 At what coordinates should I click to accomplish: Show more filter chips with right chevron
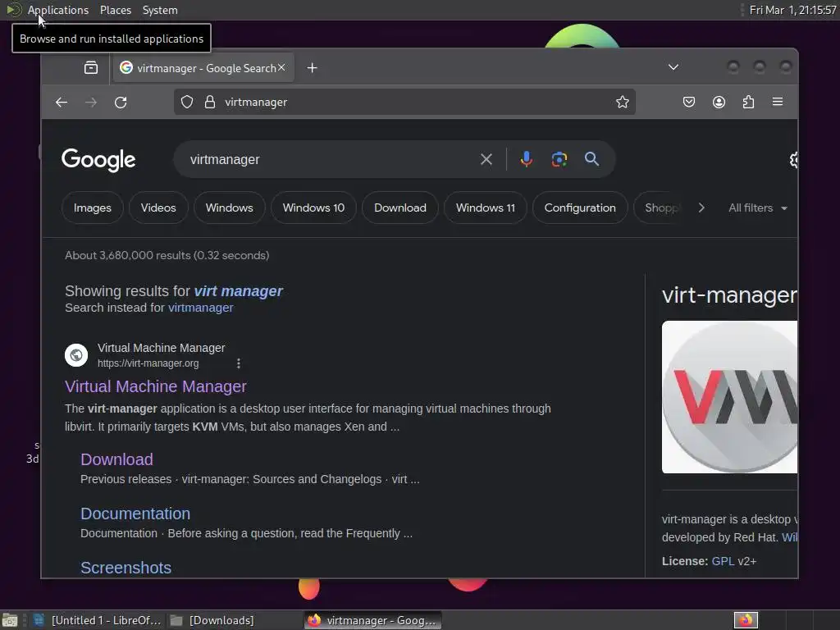pos(701,208)
